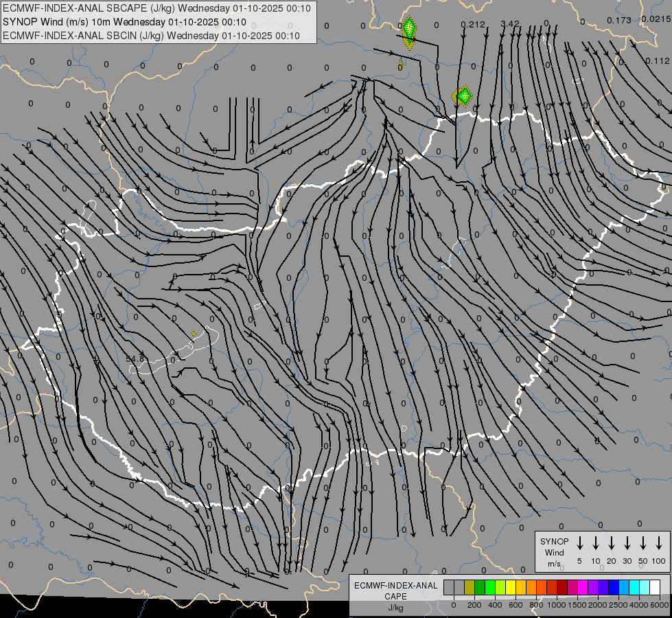Select the ECMWF-INDEX-ANAL SBCIN title line
Image resolution: width=672 pixels, height=618 pixels.
click(x=152, y=35)
